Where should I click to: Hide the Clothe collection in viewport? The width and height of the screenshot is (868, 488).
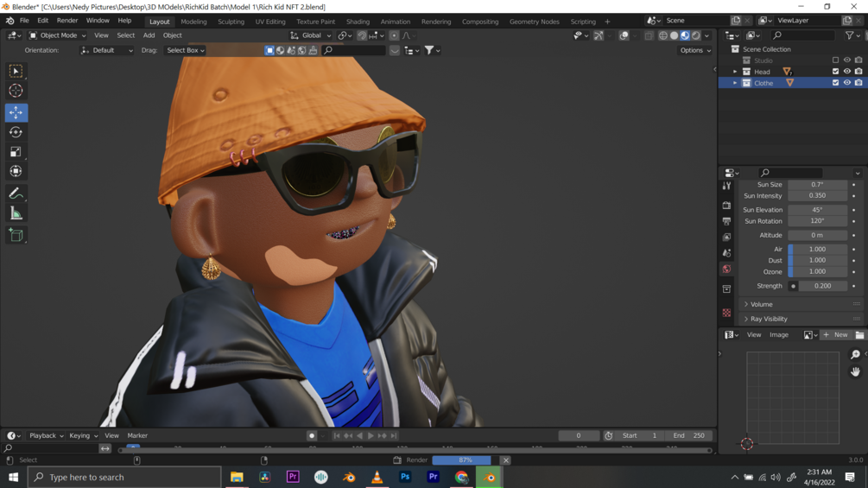coord(847,82)
